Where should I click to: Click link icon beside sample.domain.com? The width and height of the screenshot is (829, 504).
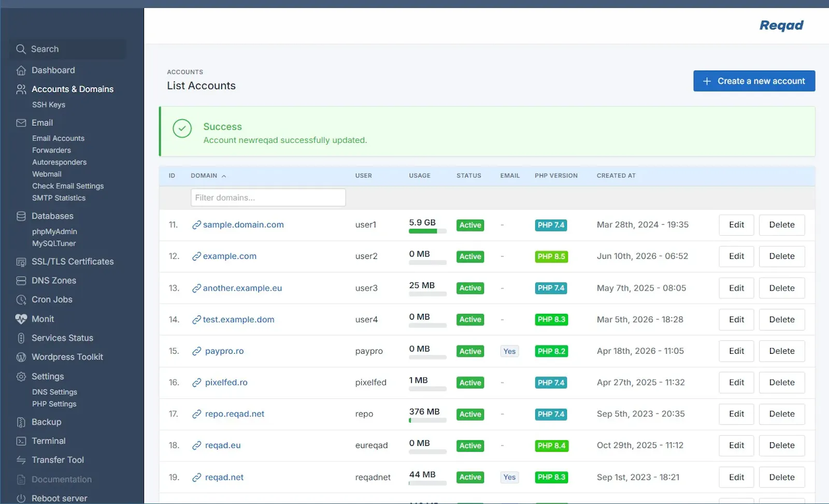(x=196, y=225)
